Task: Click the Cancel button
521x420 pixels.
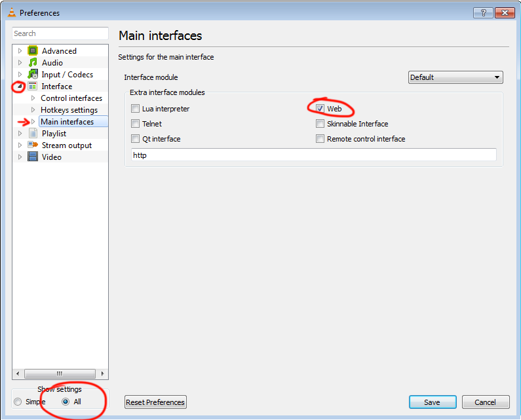Action: pos(485,402)
